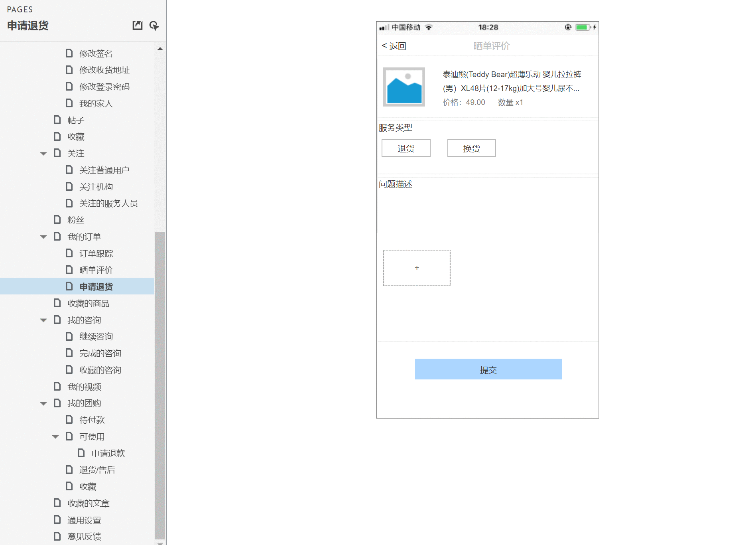Open the 关注普通用户 page
Image resolution: width=756 pixels, height=545 pixels.
click(x=104, y=170)
